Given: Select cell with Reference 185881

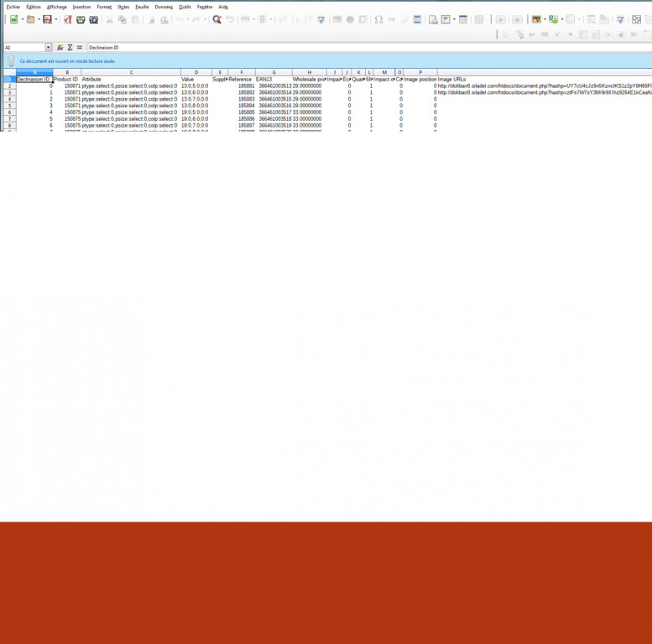Looking at the screenshot, I should click(x=241, y=86).
